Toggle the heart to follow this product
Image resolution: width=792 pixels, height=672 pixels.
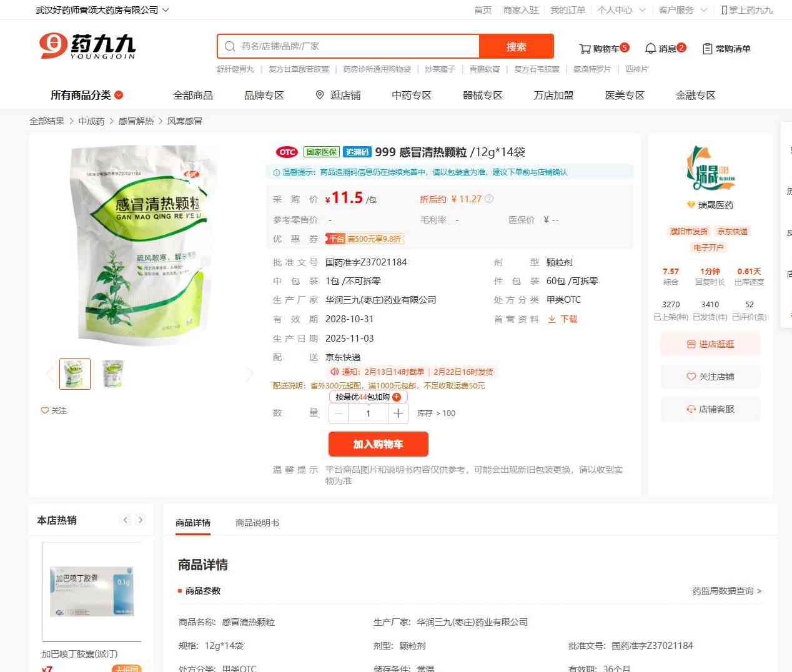point(53,410)
